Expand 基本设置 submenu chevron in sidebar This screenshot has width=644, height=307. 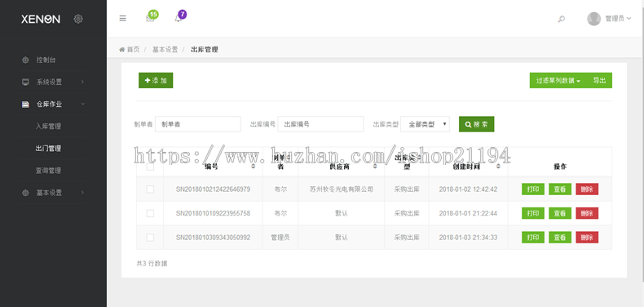tap(82, 193)
